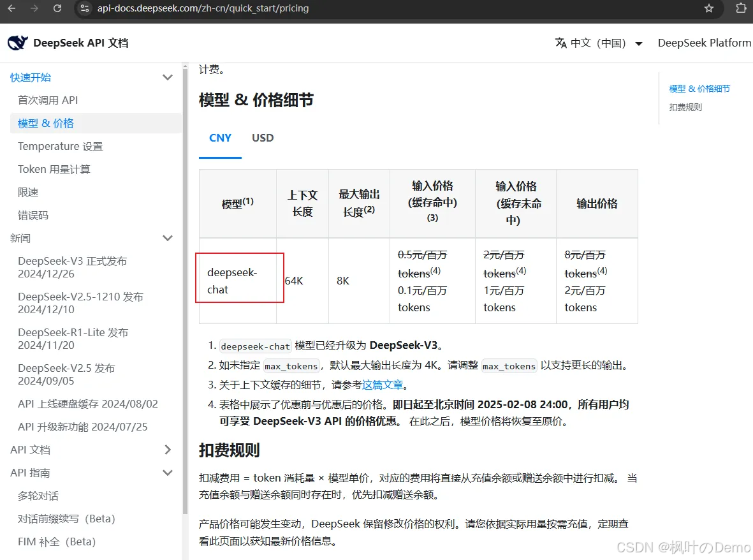The height and width of the screenshot is (560, 753).
Task: Open FIM 补全（Beta）guide page
Action: coord(57,542)
